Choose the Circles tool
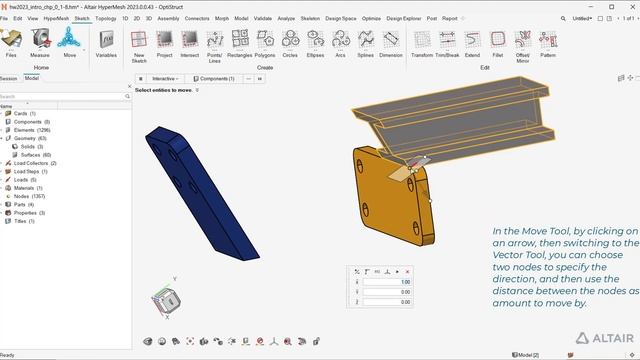Viewport: 640px width, 360px height. pyautogui.click(x=290, y=43)
